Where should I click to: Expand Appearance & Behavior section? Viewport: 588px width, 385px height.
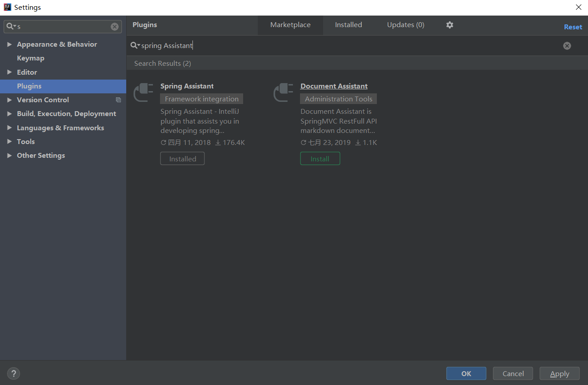coord(9,44)
